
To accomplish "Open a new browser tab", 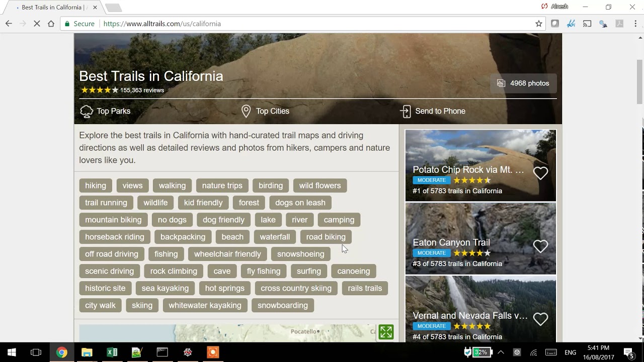I will coord(113,8).
